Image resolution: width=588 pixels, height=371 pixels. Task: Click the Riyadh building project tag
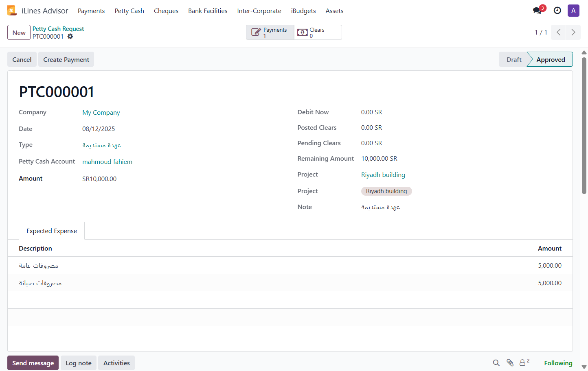tap(386, 191)
